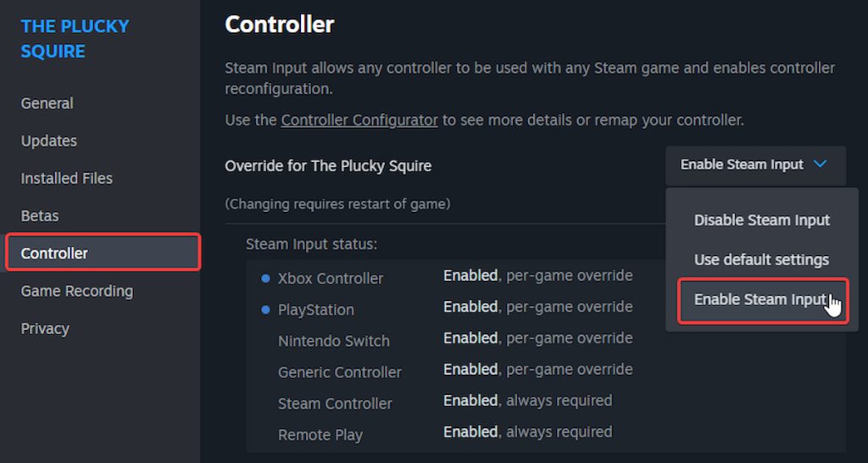Open the Game Recording settings
This screenshot has height=463, width=868.
coord(77,291)
